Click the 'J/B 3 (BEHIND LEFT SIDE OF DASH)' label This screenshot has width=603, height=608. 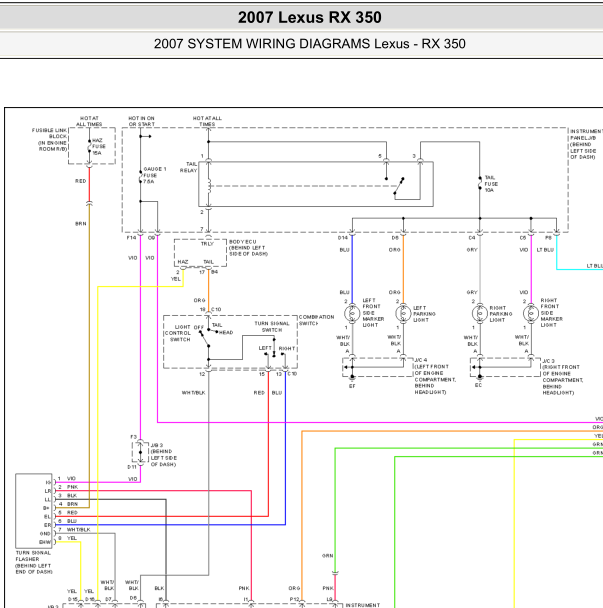164,454
